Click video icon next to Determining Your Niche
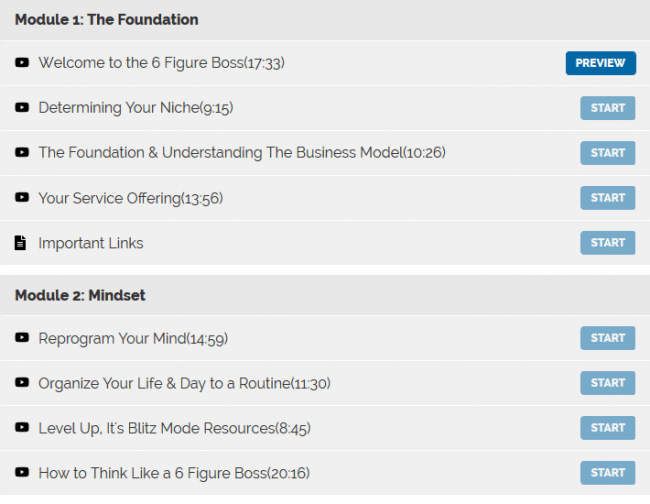This screenshot has width=650, height=504. point(22,108)
